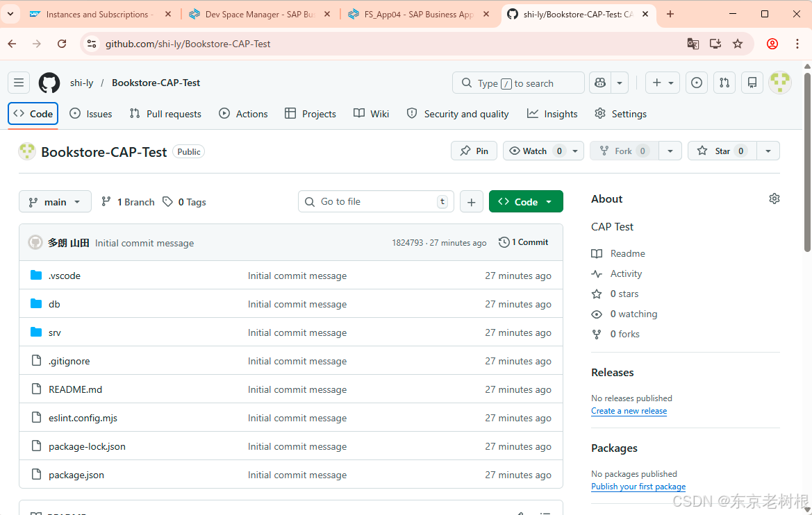Open the Wiki tab
The width and height of the screenshot is (812, 515).
click(x=372, y=114)
